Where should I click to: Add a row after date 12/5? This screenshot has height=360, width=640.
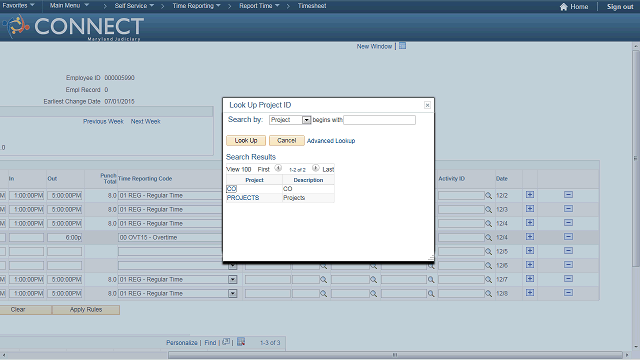pos(530,251)
